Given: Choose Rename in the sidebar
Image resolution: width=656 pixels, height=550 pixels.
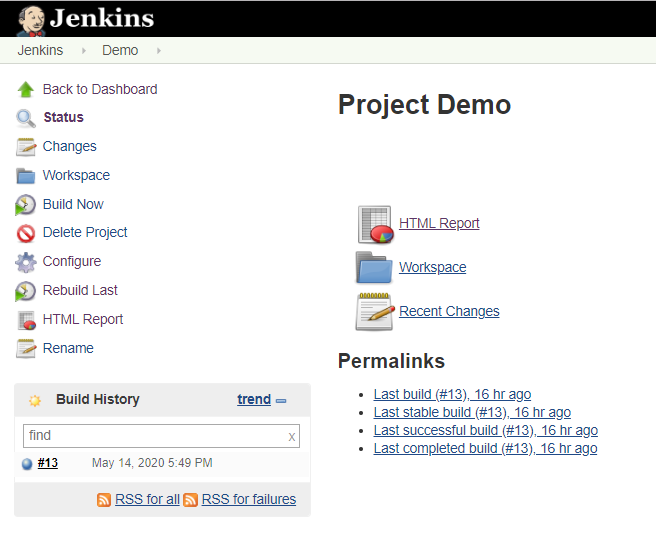Looking at the screenshot, I should pyautogui.click(x=68, y=348).
